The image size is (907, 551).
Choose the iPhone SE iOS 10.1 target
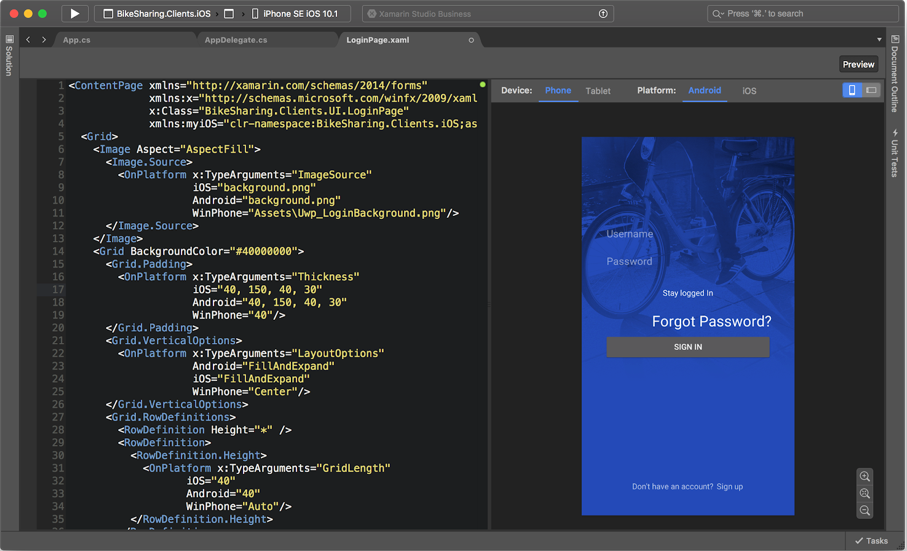point(294,13)
